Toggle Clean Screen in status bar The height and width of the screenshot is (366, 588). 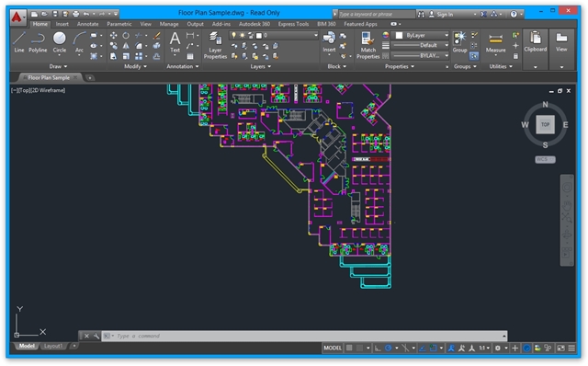(560, 348)
